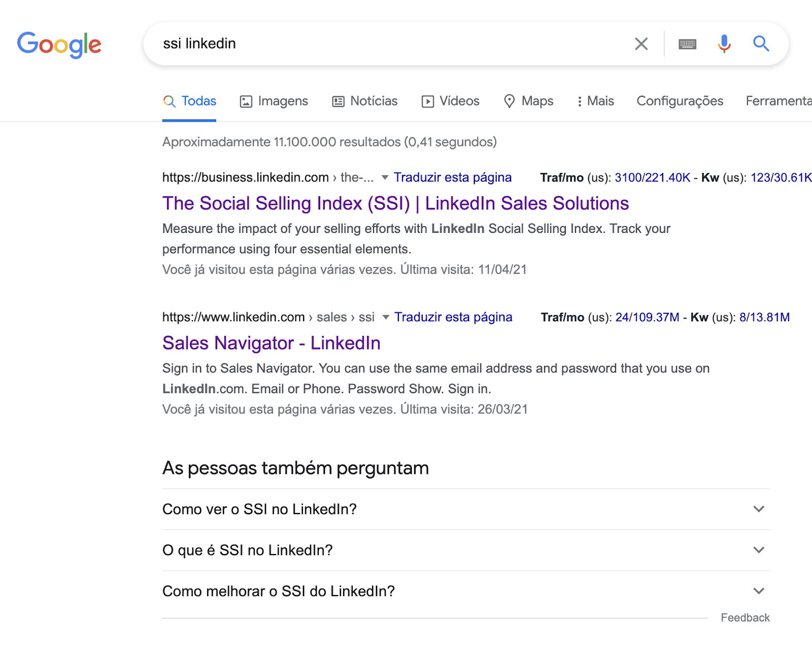Open the Vídeos tab
This screenshot has width=812, height=655.
pos(451,101)
